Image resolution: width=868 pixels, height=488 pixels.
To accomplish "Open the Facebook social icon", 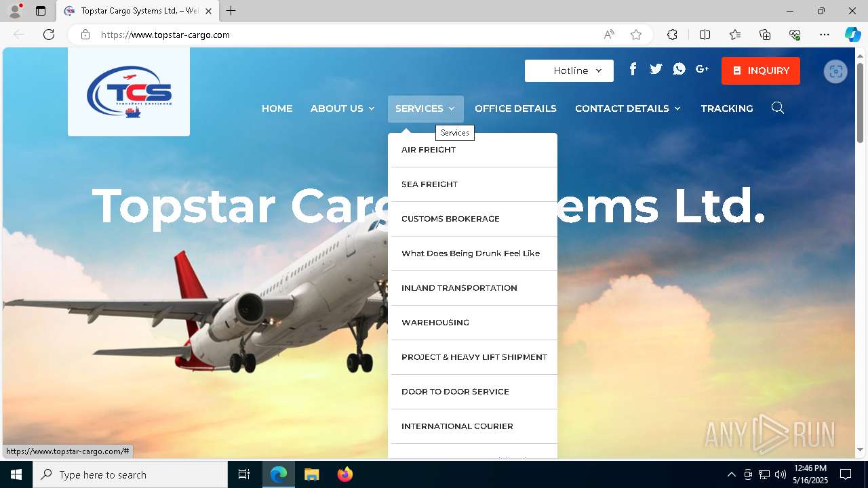I will point(633,69).
